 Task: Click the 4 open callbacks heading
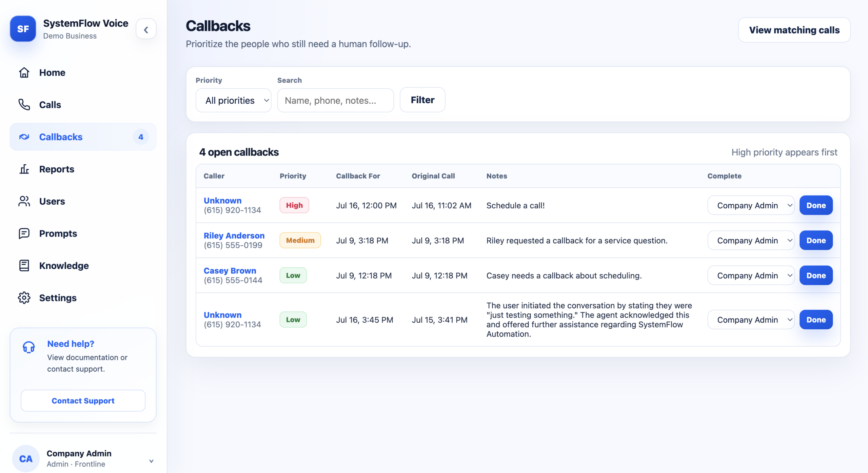coord(239,152)
